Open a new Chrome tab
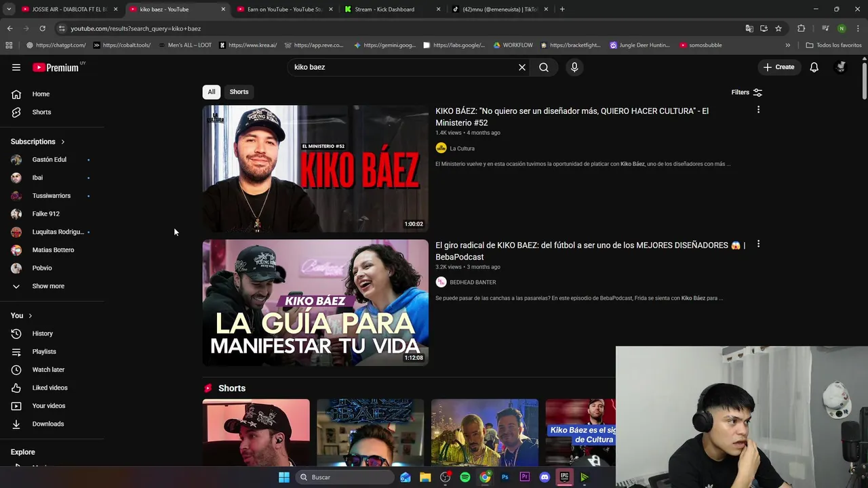 point(562,9)
